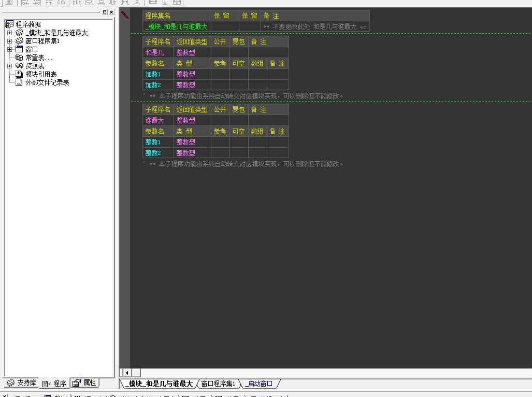
Task: Click the 常量表 database icon
Action: [19, 58]
